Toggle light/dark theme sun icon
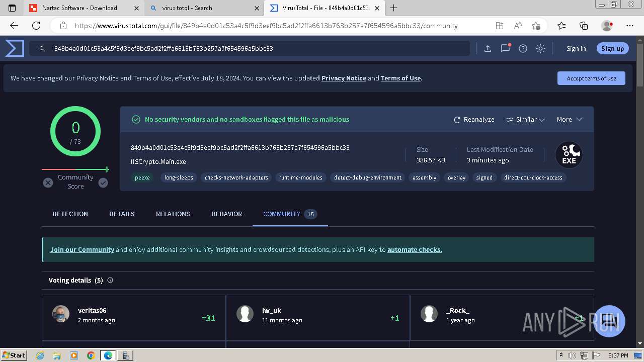Image resolution: width=644 pixels, height=362 pixels. point(540,48)
